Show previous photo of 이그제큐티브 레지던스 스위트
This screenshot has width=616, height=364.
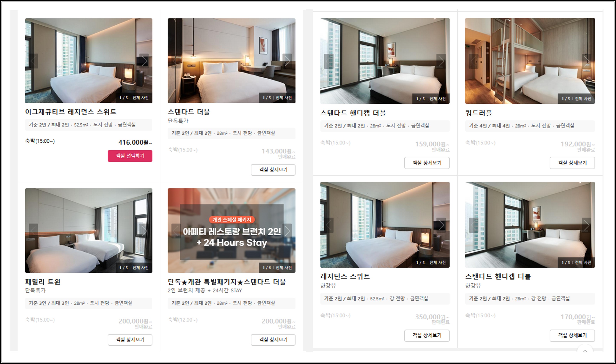(x=33, y=61)
